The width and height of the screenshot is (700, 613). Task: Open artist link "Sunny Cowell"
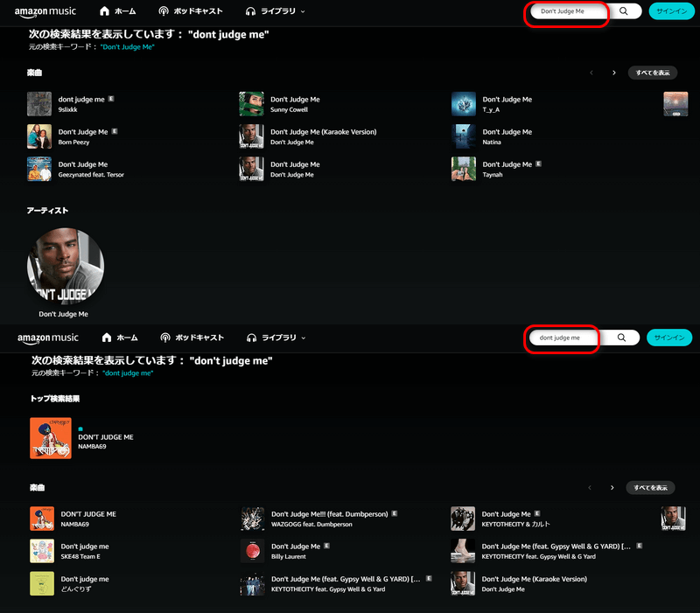pos(289,110)
